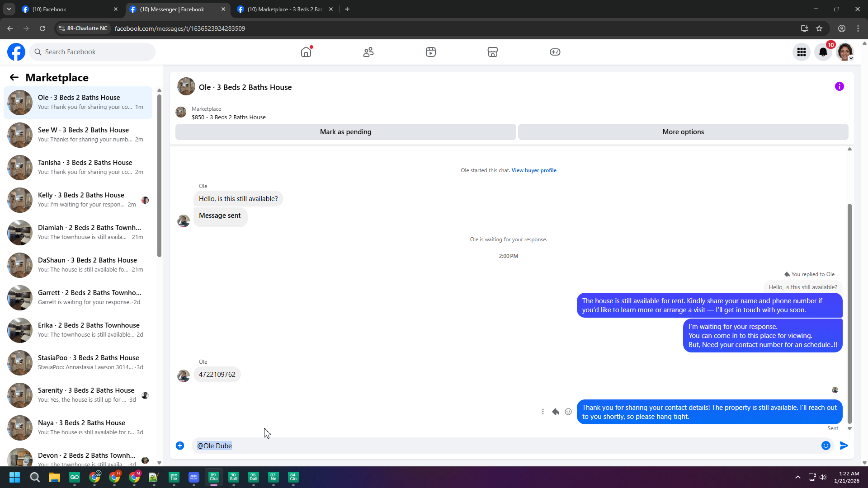
Task: Click the plus icon for more message actions
Action: [180, 446]
